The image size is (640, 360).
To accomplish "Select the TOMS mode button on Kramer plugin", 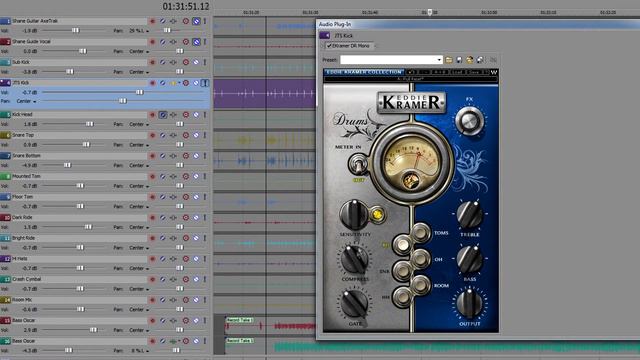I will click(420, 233).
